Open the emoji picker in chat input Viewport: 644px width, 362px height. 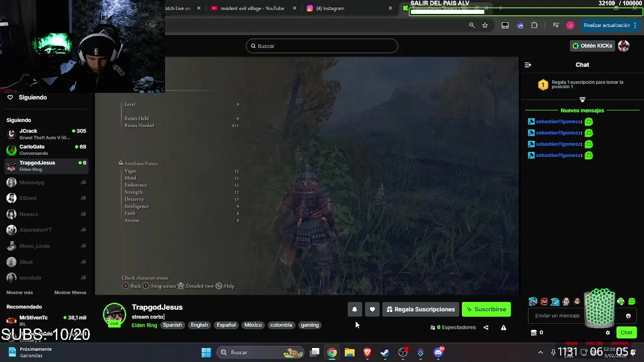click(628, 316)
